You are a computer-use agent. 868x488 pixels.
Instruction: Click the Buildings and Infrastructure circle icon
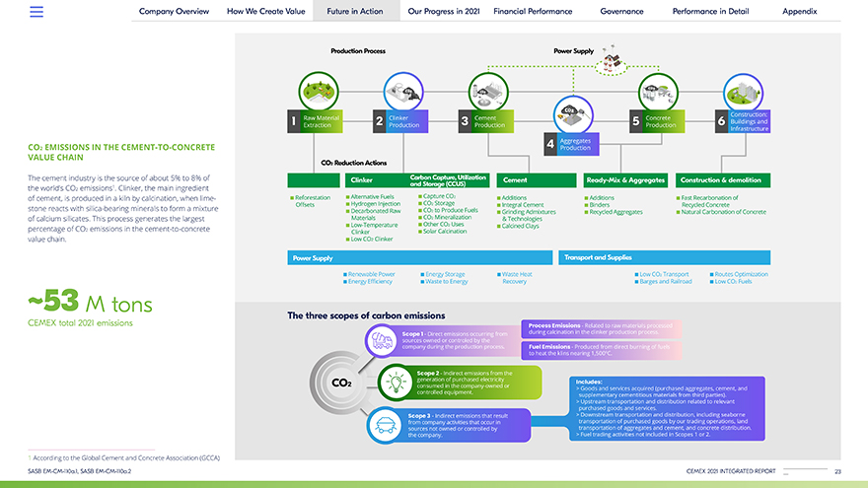click(x=745, y=92)
